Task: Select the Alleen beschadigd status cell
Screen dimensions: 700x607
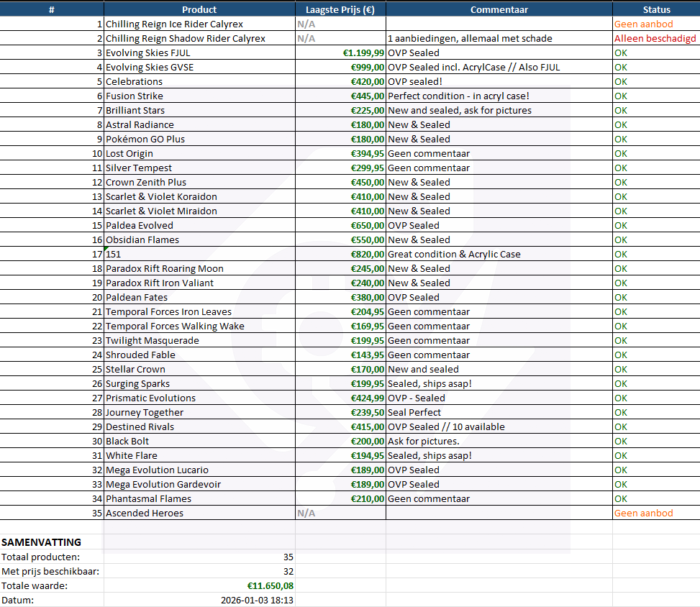Action: coord(656,38)
